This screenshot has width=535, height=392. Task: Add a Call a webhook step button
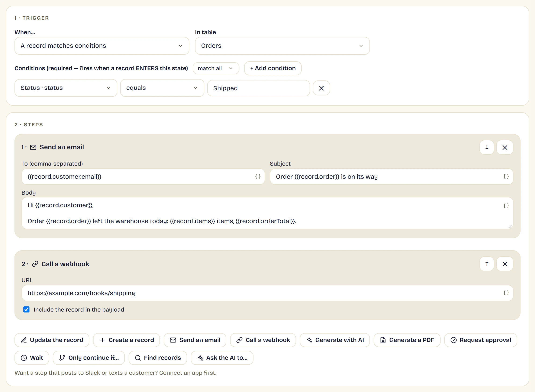263,340
